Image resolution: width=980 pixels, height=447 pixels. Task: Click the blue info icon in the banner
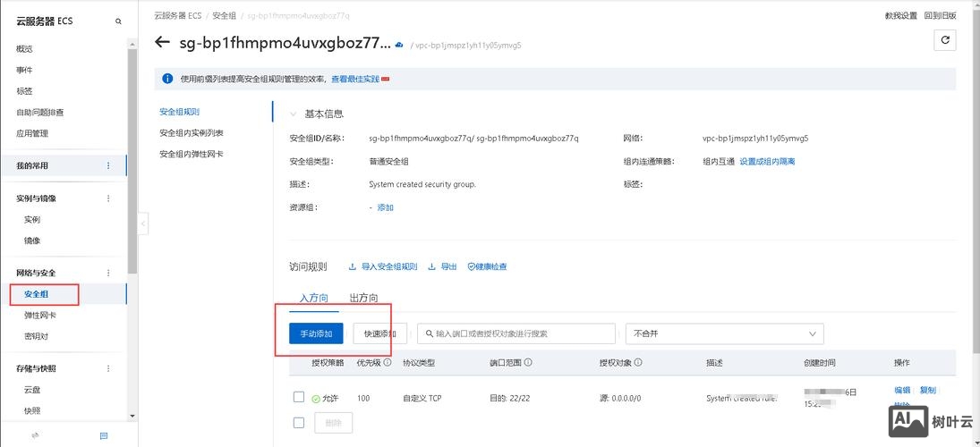[167, 79]
